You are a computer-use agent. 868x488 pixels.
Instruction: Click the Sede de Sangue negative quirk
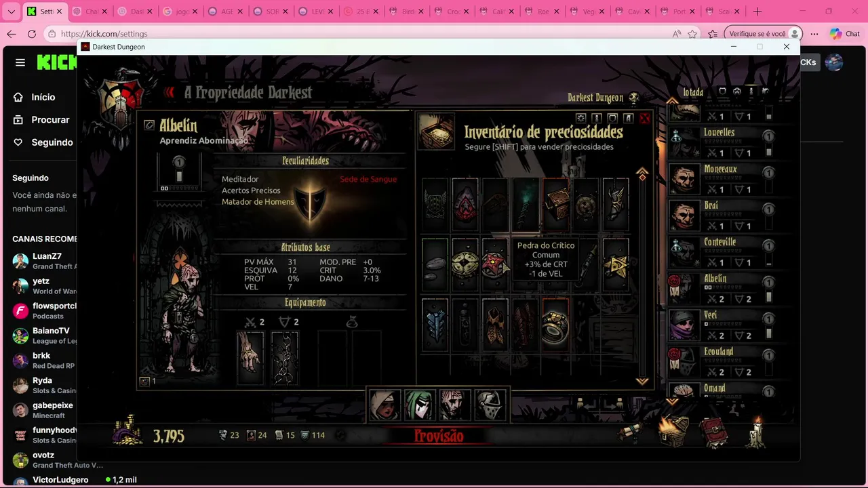(368, 179)
